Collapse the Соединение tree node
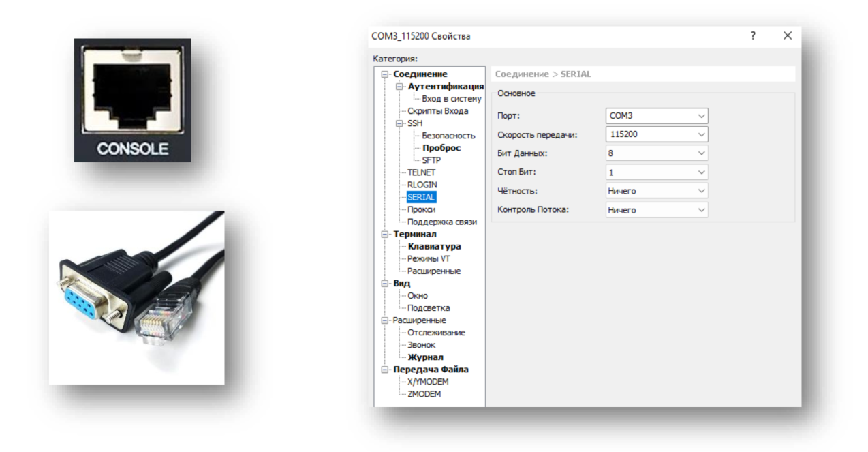 pos(386,74)
